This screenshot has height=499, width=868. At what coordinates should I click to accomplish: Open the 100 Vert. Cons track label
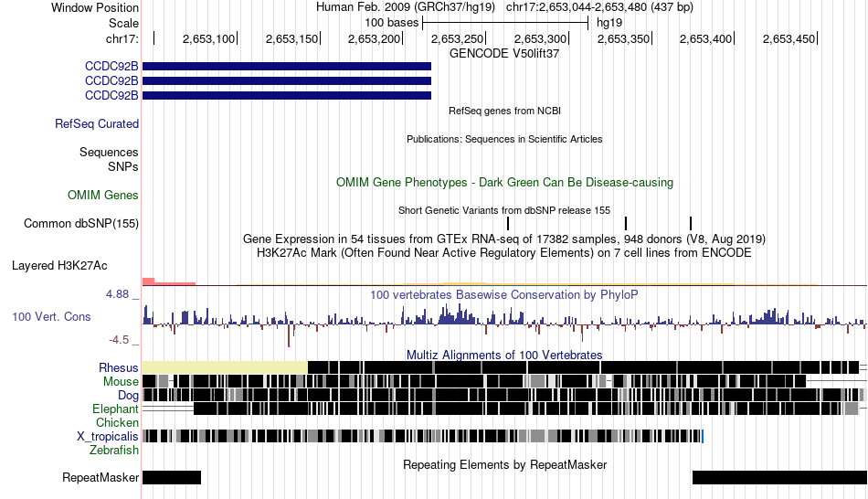51,317
